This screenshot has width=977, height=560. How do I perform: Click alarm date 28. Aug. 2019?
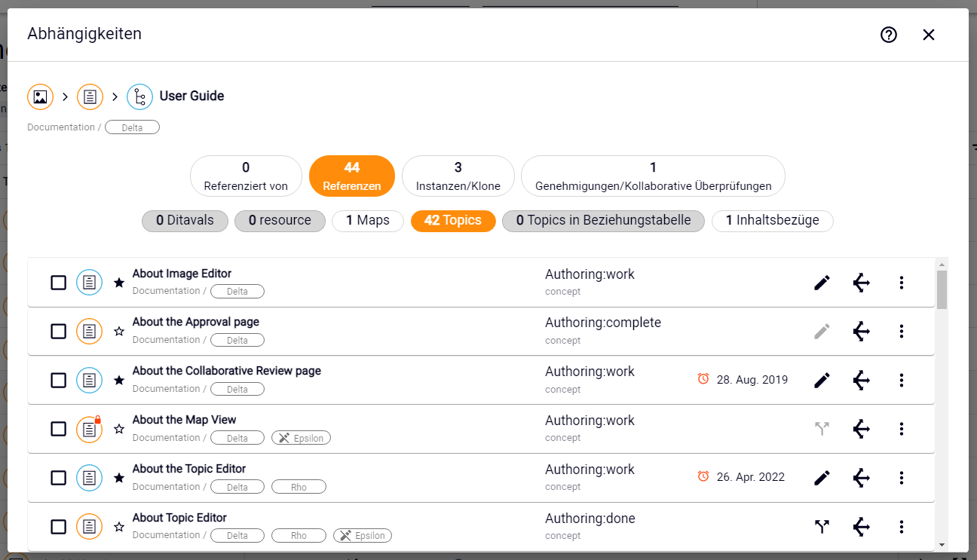(x=743, y=380)
